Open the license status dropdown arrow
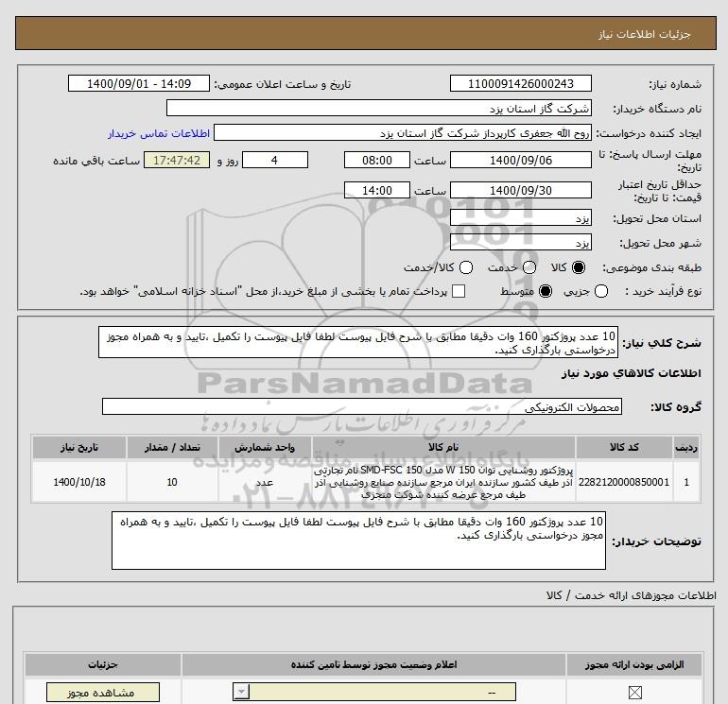728x704 pixels. [241, 693]
